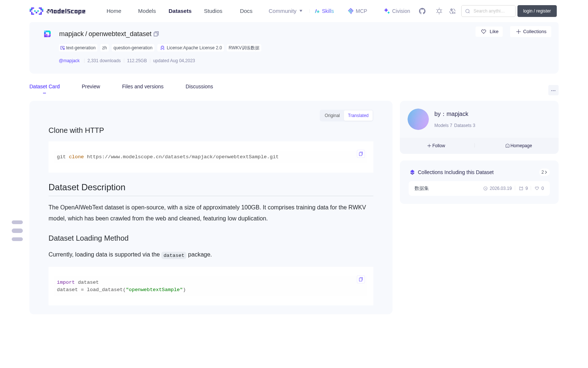Open the GitHub repository icon
This screenshot has height=368, width=588.
tap(422, 11)
